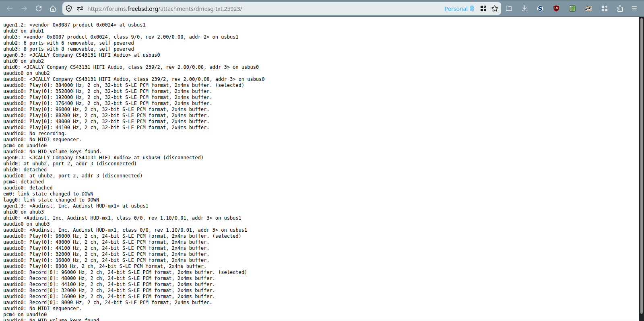
Task: Open the Privacy Badger extension
Action: (x=588, y=8)
